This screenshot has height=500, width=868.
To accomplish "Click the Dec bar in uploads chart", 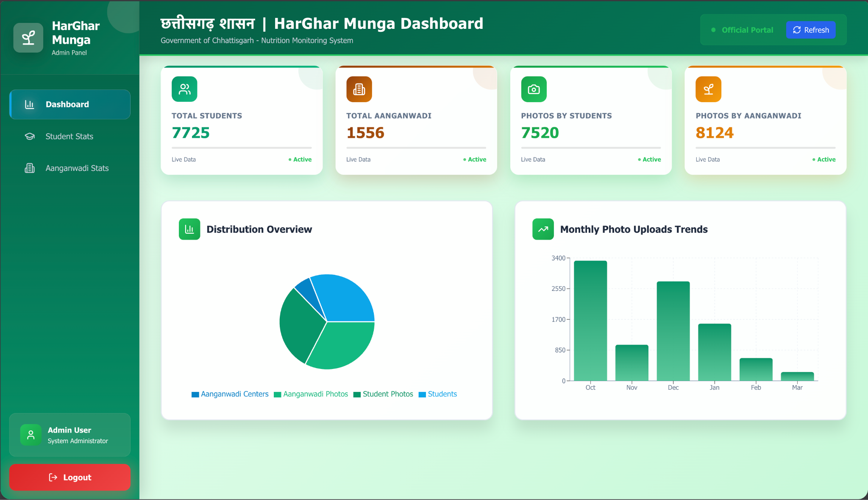I will click(673, 331).
